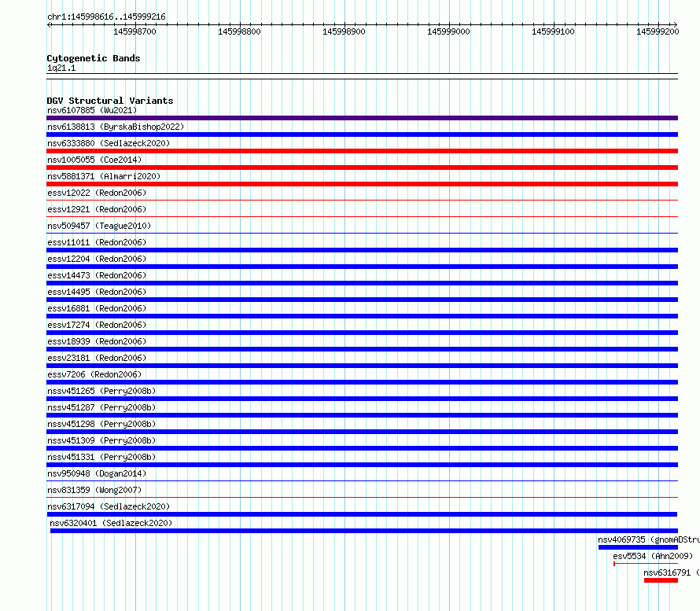The width and height of the screenshot is (700, 611).
Task: Click the 145999200 ruler tick label
Action: click(658, 31)
